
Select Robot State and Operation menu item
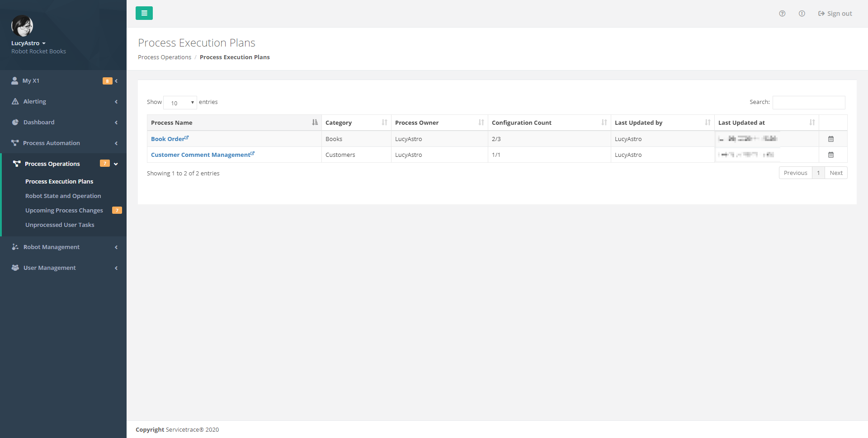(x=63, y=196)
